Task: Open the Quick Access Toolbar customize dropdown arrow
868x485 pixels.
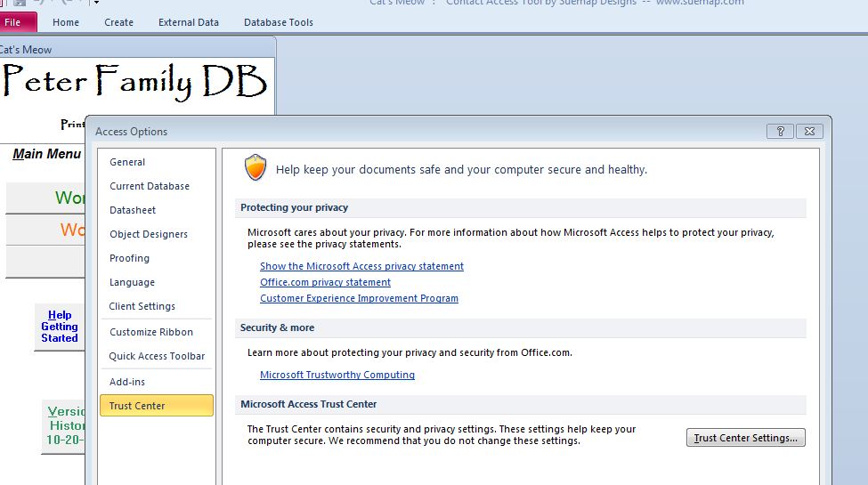Action: 96,3
